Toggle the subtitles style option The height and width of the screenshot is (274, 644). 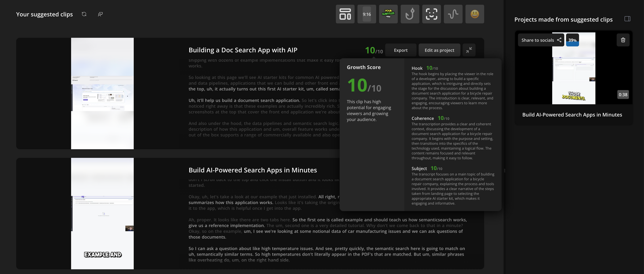pyautogui.click(x=388, y=14)
